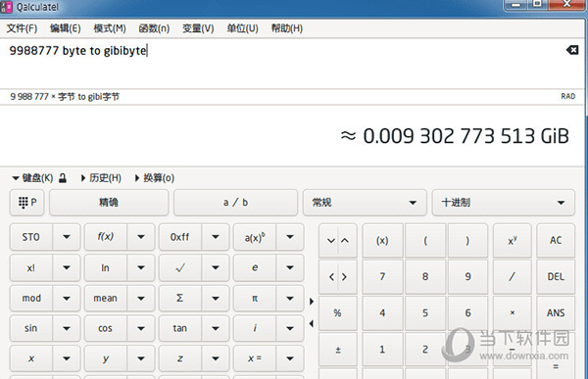Click the AC clear all button
Image resolution: width=588 pixels, height=379 pixels.
point(556,240)
